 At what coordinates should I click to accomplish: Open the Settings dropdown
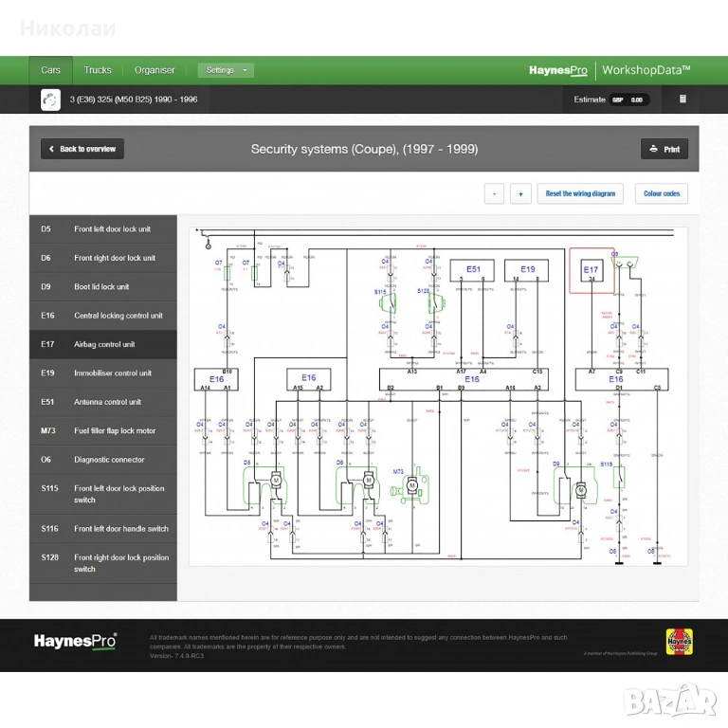(x=226, y=70)
